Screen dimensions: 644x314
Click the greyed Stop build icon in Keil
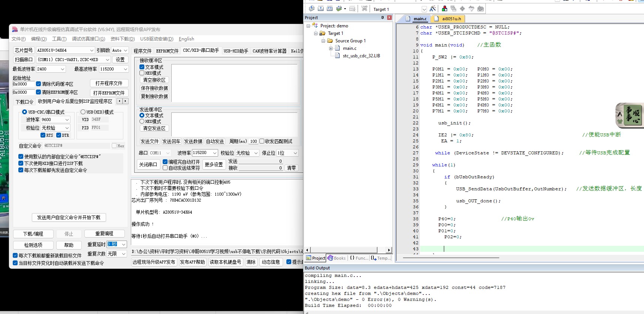point(352,9)
